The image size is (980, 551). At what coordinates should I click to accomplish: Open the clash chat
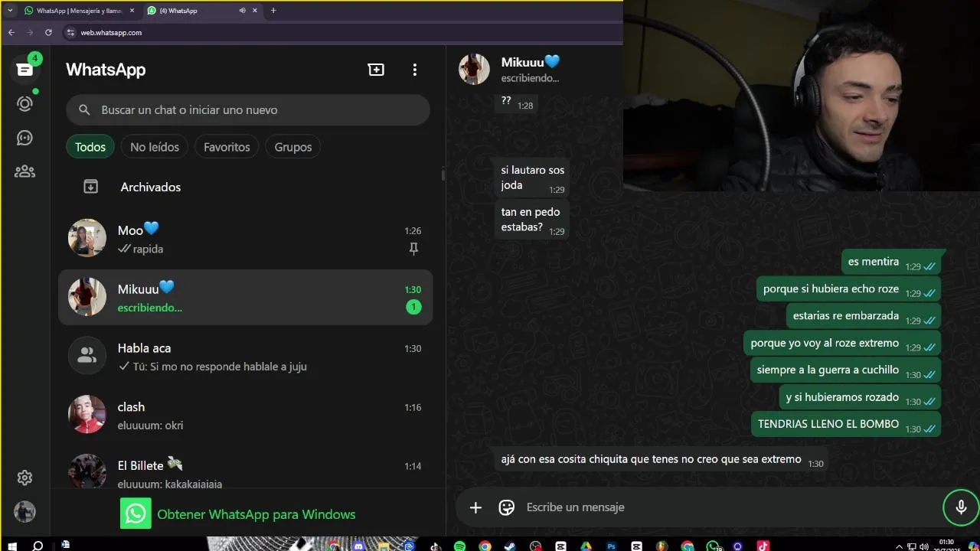pyautogui.click(x=245, y=415)
